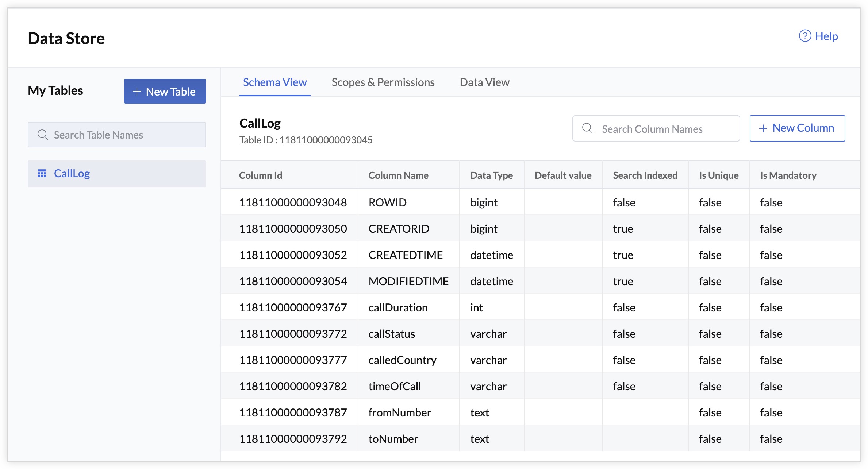Click the Default value header
Screen dimensions: 868x469
(563, 175)
